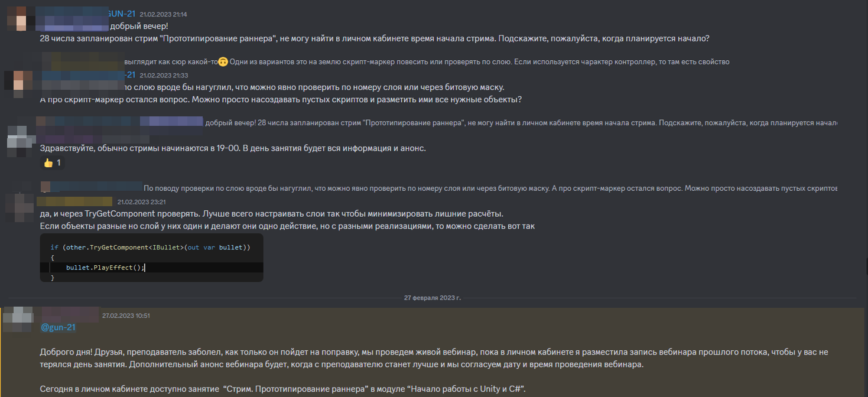Click the @gun-21 mention
The width and height of the screenshot is (868, 397).
coord(58,327)
